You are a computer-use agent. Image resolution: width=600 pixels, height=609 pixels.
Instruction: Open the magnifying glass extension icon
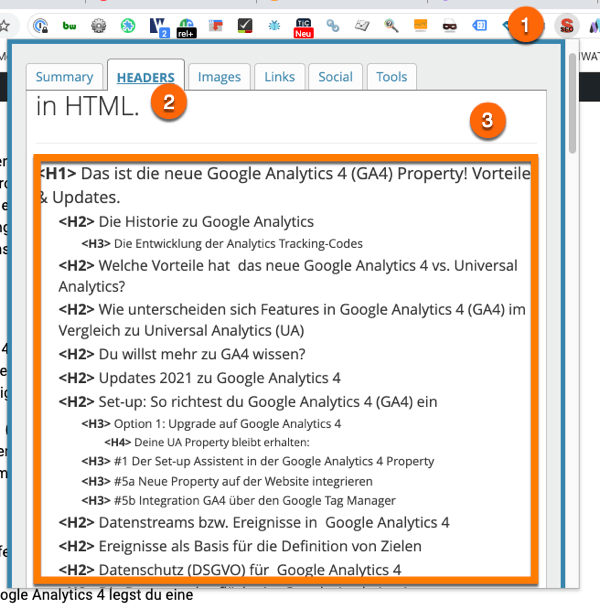click(x=391, y=26)
